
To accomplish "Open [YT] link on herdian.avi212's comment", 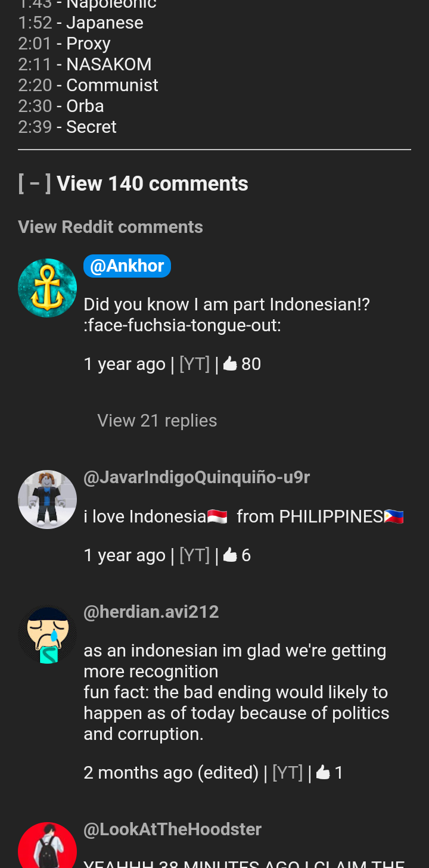I will coord(288,773).
